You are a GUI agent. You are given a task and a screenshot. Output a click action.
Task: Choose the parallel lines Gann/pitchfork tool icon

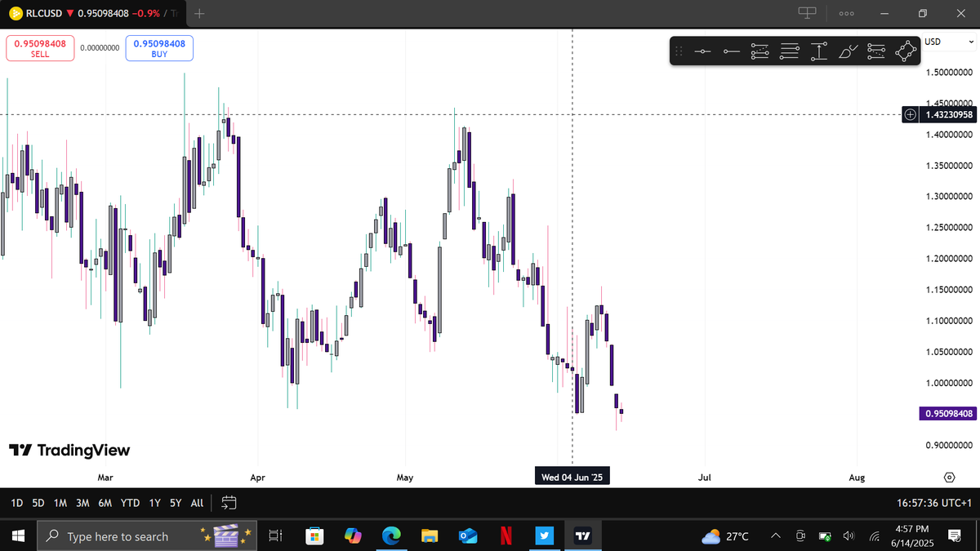point(789,51)
